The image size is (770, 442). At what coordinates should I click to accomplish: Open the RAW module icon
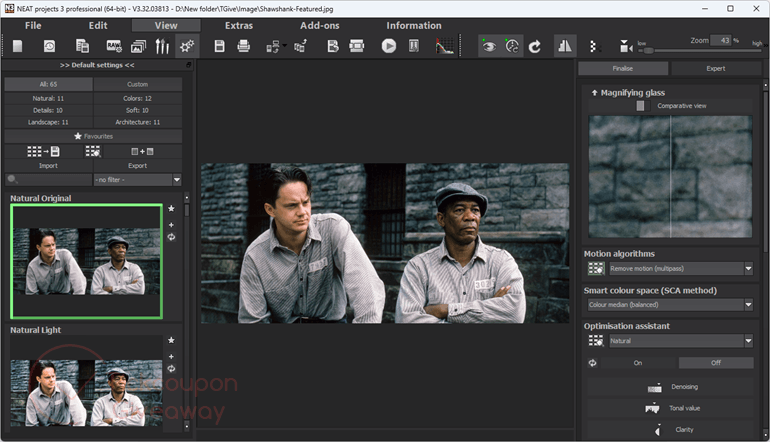click(x=114, y=46)
